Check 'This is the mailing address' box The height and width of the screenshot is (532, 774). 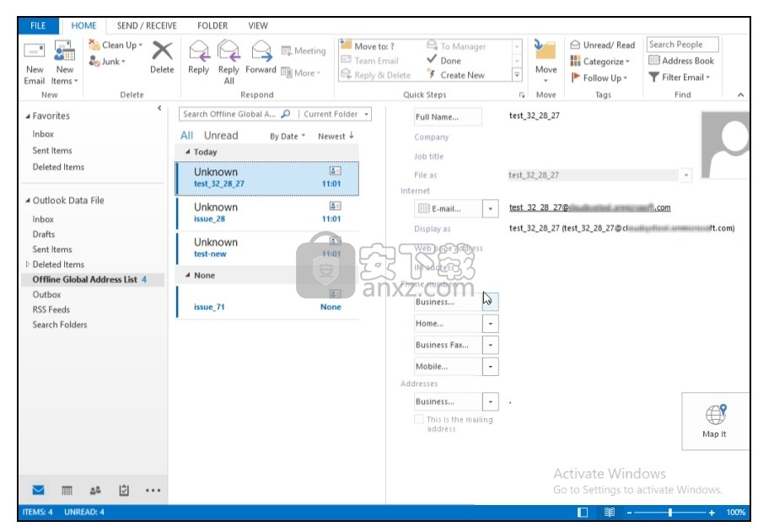[418, 419]
